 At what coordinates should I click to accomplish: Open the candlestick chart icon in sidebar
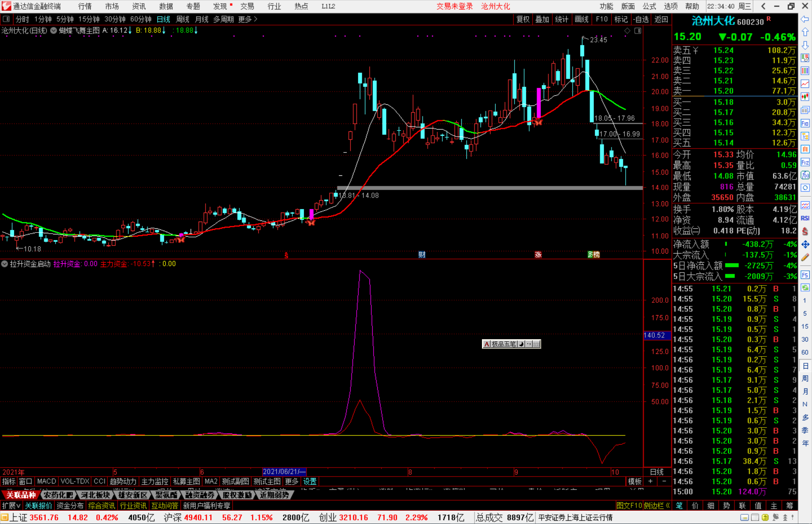[805, 97]
